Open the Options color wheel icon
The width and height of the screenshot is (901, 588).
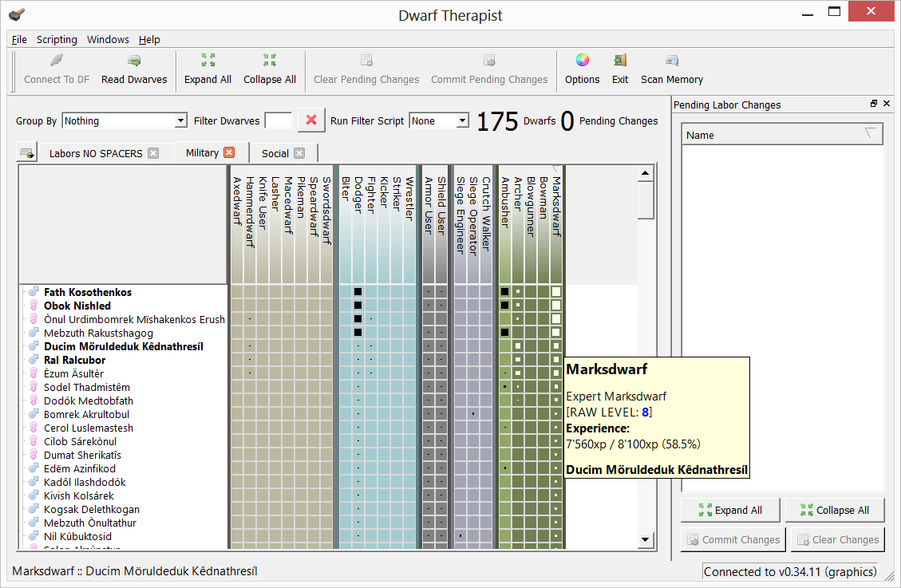pos(582,60)
